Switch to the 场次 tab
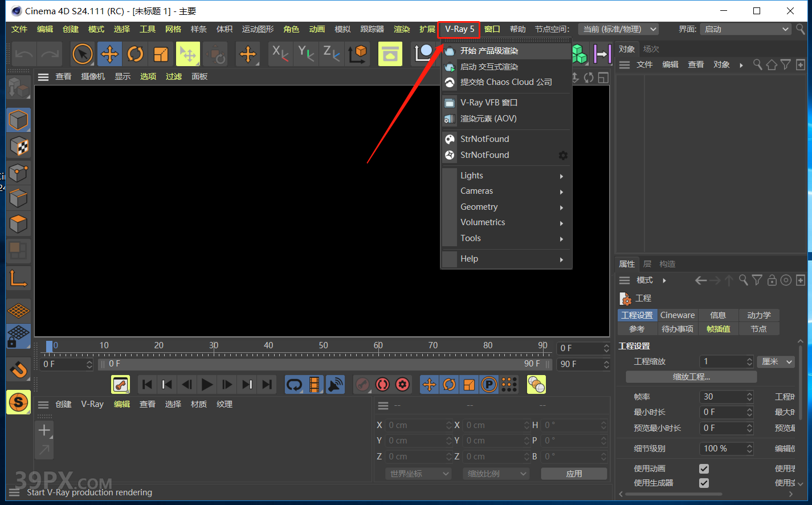 tap(651, 49)
